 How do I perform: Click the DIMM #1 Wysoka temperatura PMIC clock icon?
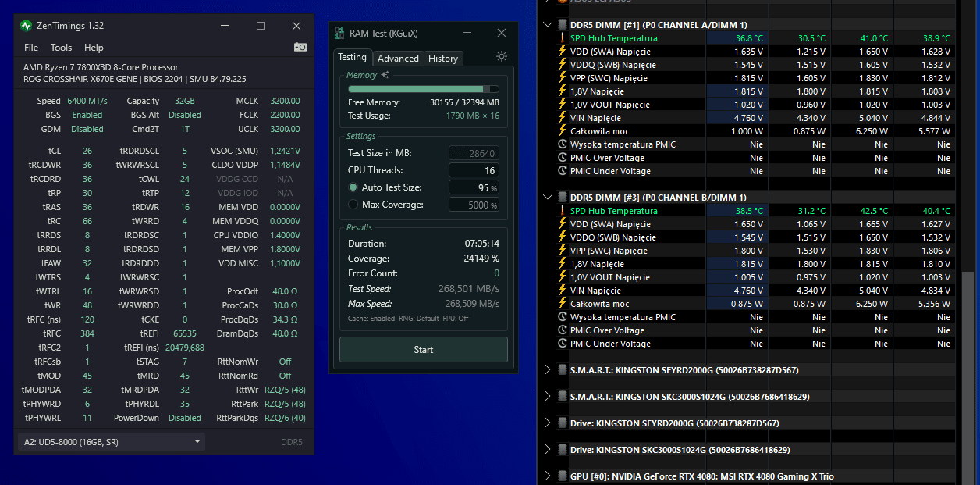pos(563,144)
